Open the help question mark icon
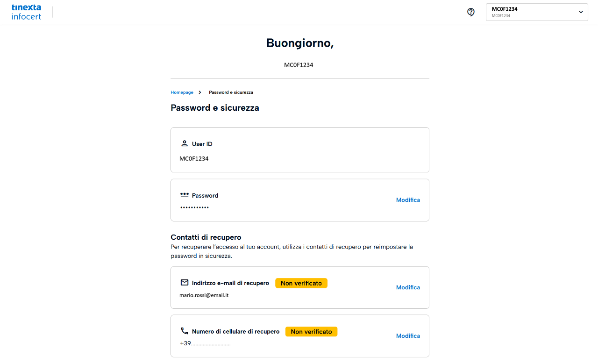This screenshot has width=598, height=364. pyautogui.click(x=471, y=12)
